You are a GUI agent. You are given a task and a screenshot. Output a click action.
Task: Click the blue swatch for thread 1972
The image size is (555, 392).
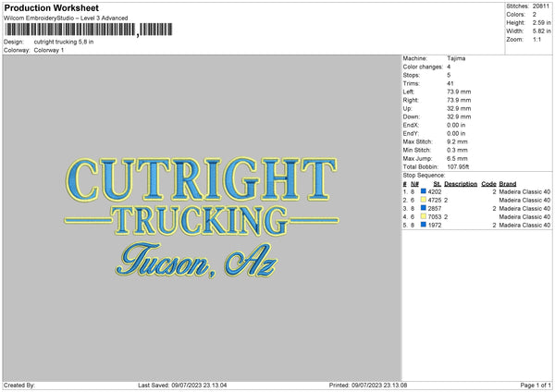tap(424, 225)
